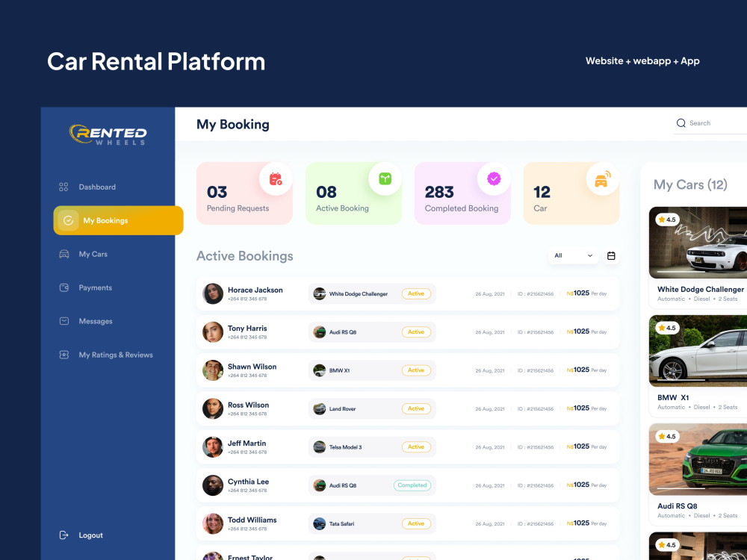Click Ross Wilson's avatar

pos(213,408)
